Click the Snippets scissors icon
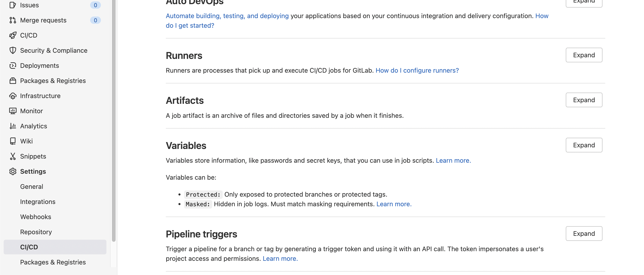 coord(13,156)
